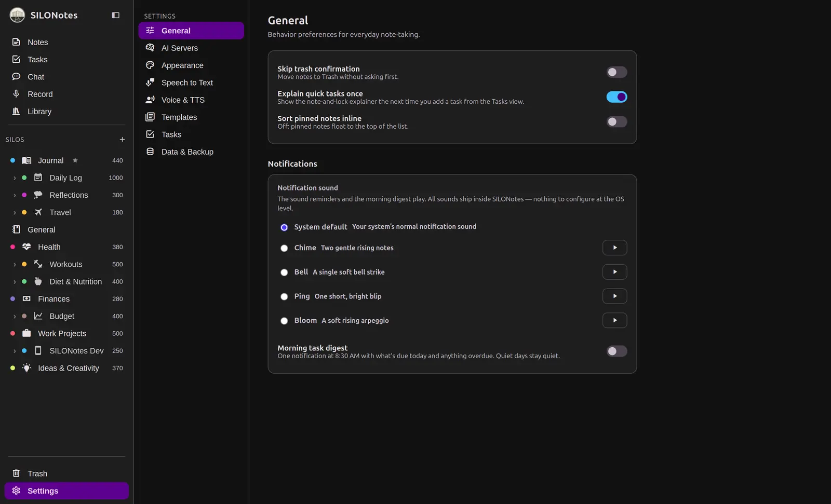Click the Work Projects briefcase icon
This screenshot has width=831, height=504.
tap(26, 333)
